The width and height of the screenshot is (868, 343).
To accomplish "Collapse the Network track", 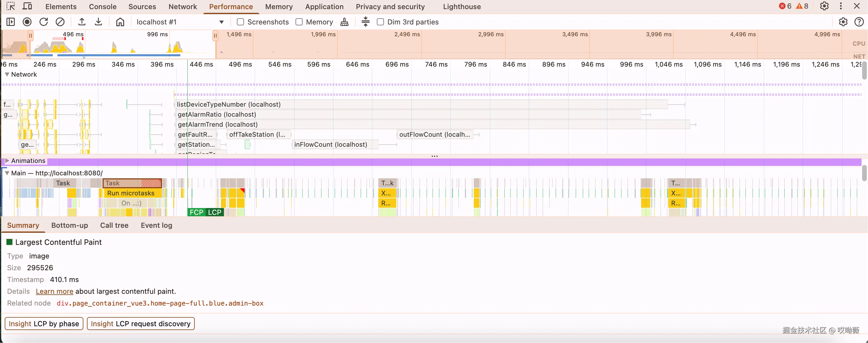I will (x=7, y=75).
